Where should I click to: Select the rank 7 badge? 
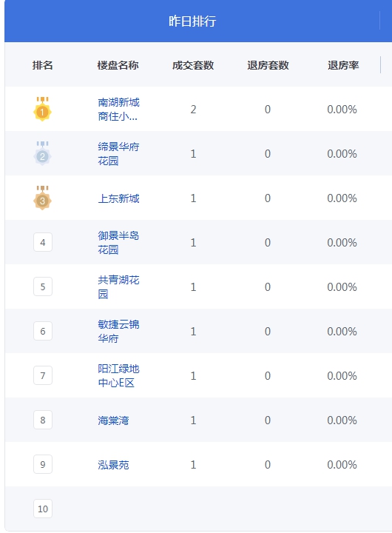43,375
